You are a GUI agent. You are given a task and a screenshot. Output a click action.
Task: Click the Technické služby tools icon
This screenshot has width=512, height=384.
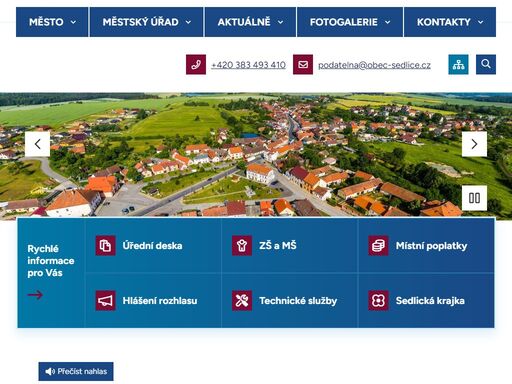(x=242, y=301)
